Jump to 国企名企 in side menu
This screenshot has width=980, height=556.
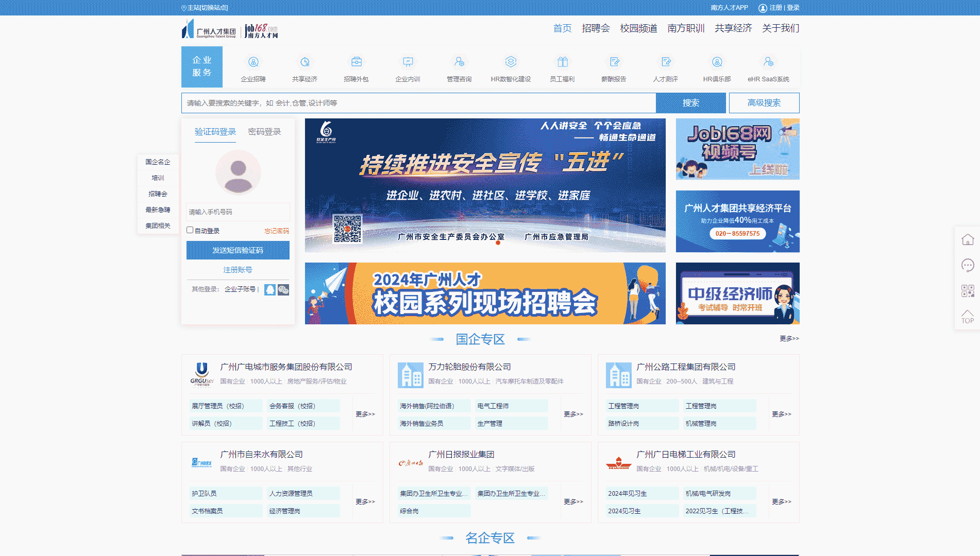tap(158, 162)
